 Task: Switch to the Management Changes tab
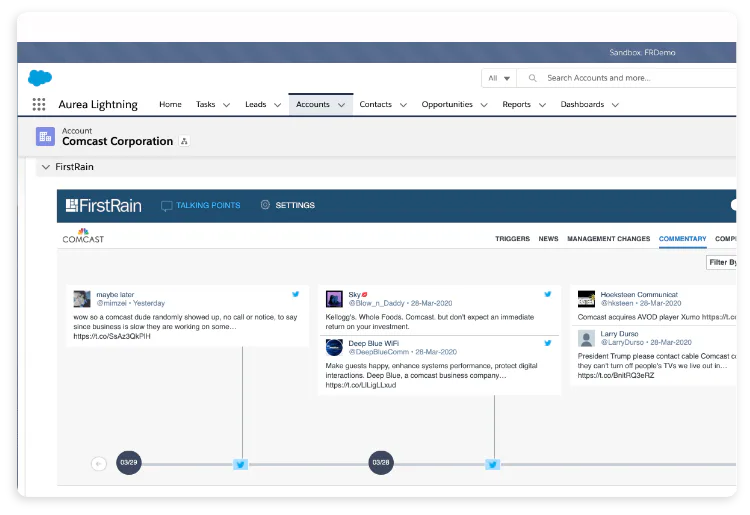click(x=608, y=239)
